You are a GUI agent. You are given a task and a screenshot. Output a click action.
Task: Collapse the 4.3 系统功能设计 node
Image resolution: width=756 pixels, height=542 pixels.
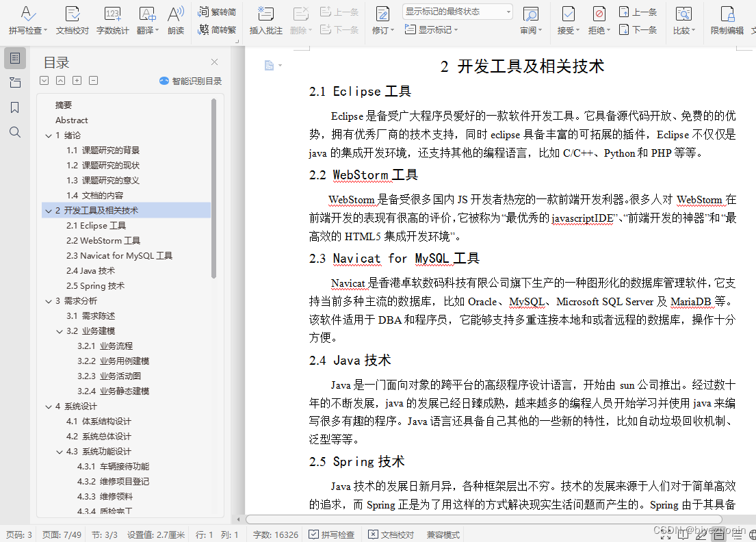coord(60,452)
